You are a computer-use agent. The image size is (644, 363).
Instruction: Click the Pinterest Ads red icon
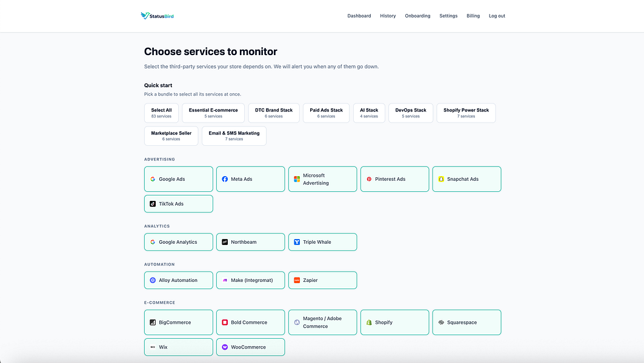point(369,179)
